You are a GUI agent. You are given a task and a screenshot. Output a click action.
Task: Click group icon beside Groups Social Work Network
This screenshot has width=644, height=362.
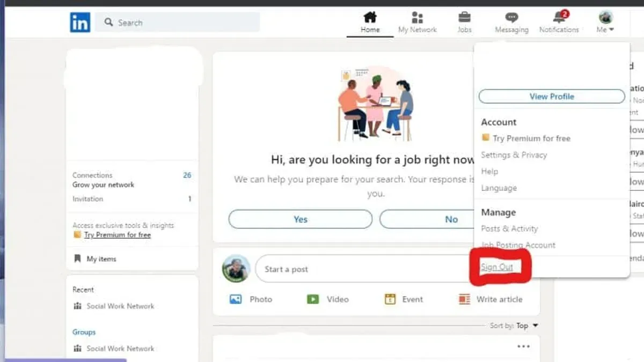tap(77, 349)
